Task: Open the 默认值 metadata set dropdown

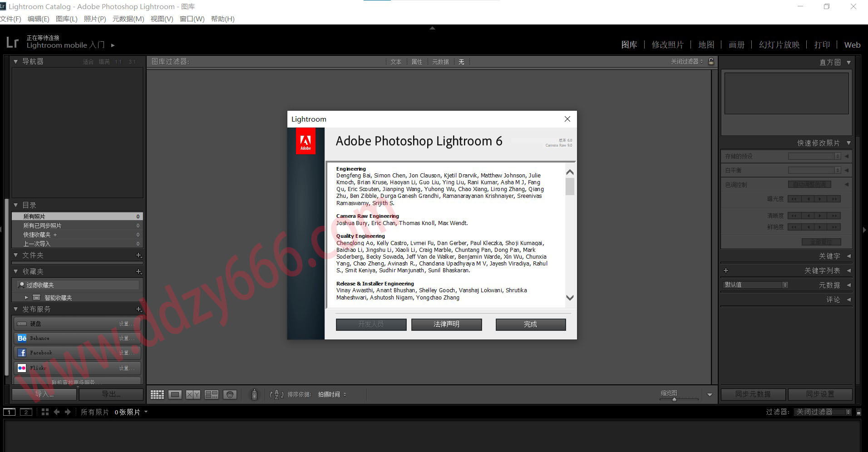Action: point(756,285)
